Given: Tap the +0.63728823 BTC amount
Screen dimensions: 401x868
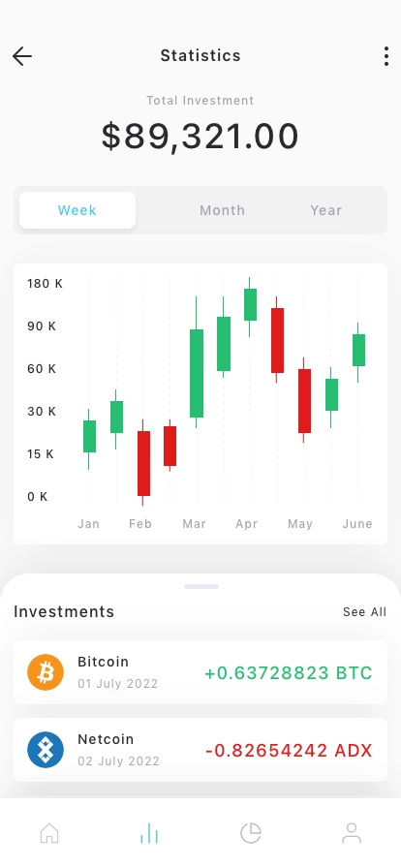Looking at the screenshot, I should point(289,673).
